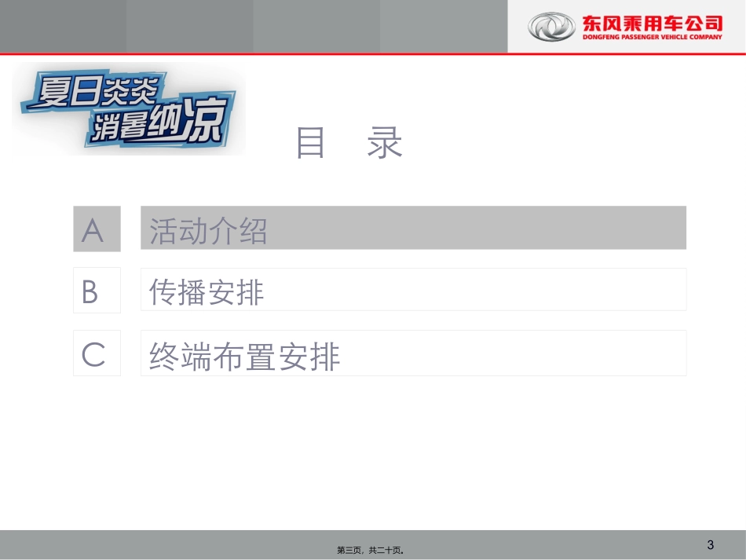Viewport: 746px width, 560px height.
Task: Click the 目录 title text
Action: tap(349, 142)
